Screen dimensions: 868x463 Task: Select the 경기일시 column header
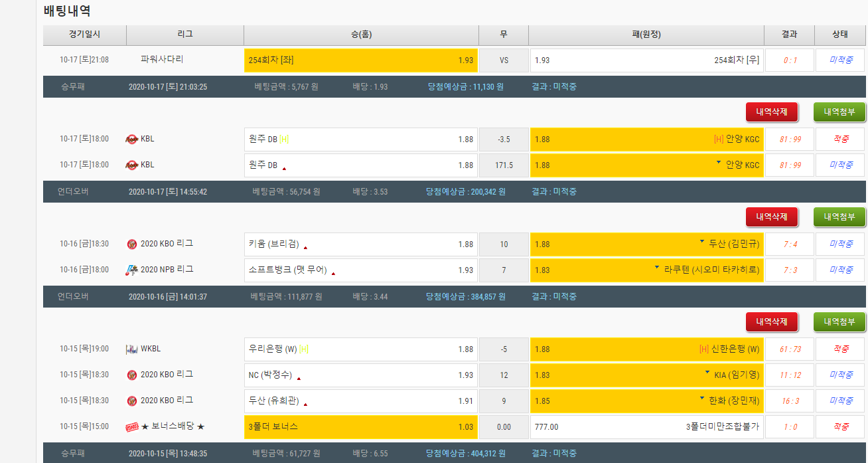point(84,35)
